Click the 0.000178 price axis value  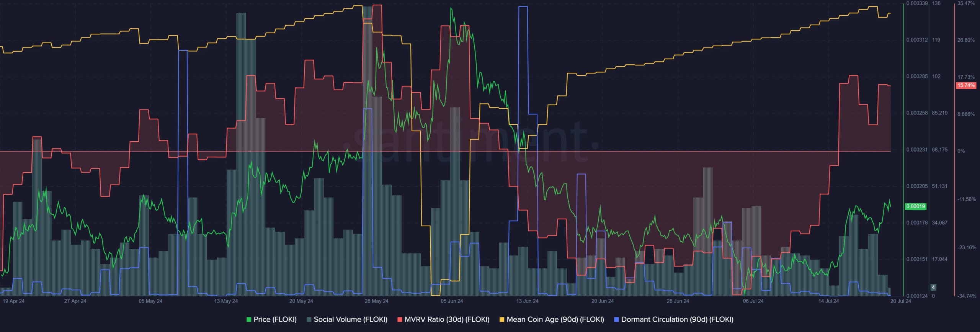pos(917,223)
